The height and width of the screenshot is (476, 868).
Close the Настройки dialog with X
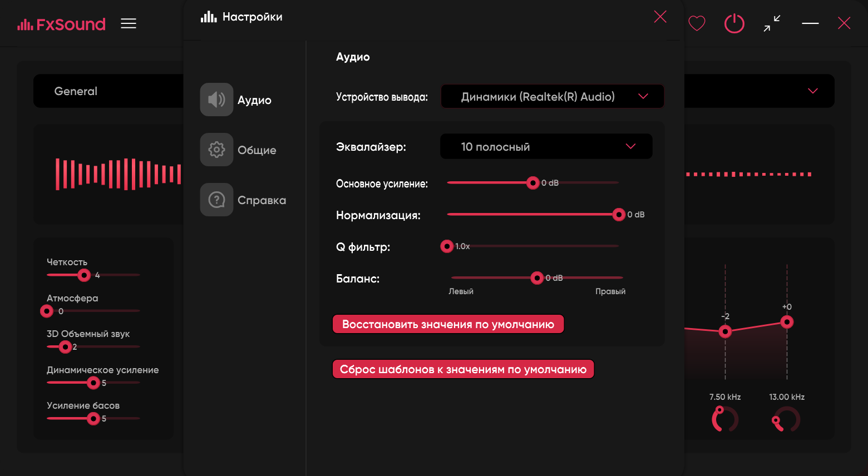(x=660, y=17)
